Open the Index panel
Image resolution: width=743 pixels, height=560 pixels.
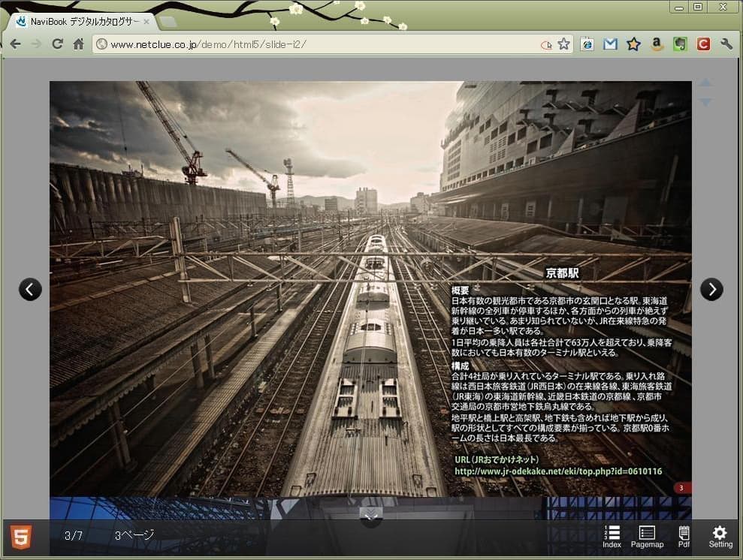(612, 536)
